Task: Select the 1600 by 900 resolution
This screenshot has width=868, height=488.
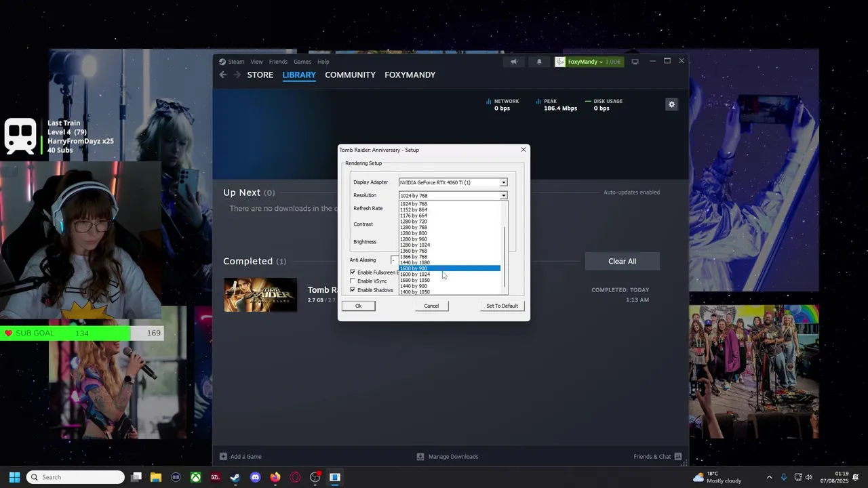Action: (x=450, y=268)
